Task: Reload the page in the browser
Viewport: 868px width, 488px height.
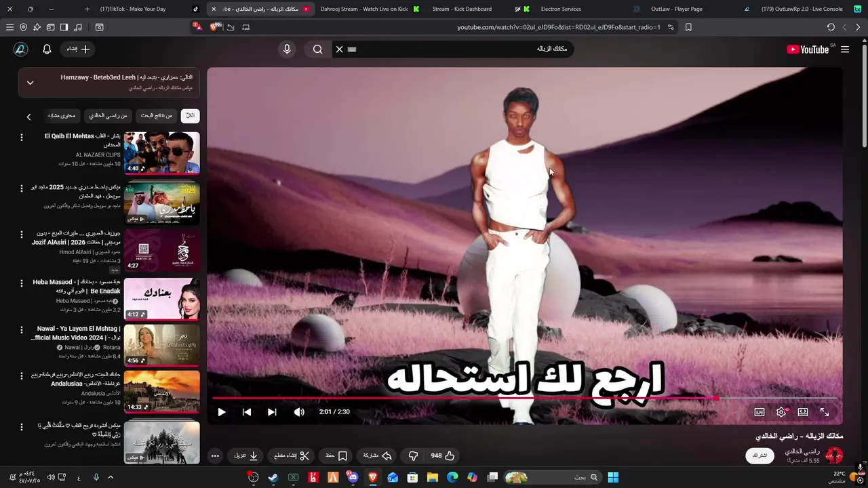Action: [x=831, y=27]
